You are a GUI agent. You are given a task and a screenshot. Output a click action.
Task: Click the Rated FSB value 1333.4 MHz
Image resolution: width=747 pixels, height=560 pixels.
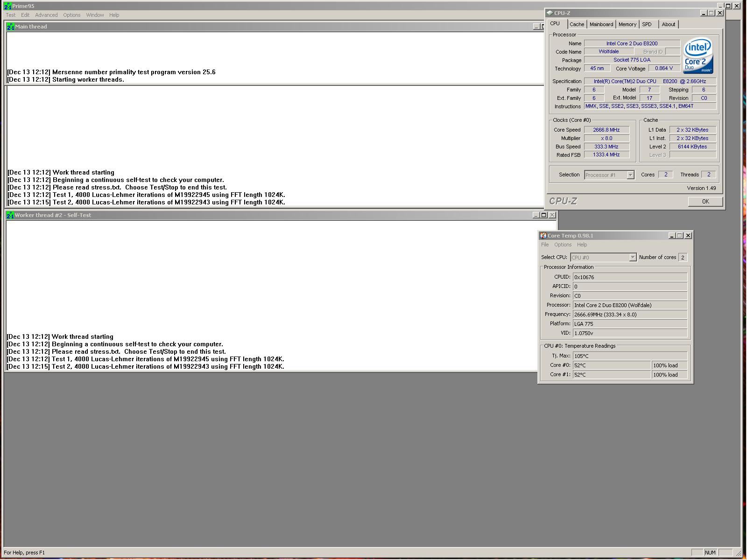pos(606,155)
